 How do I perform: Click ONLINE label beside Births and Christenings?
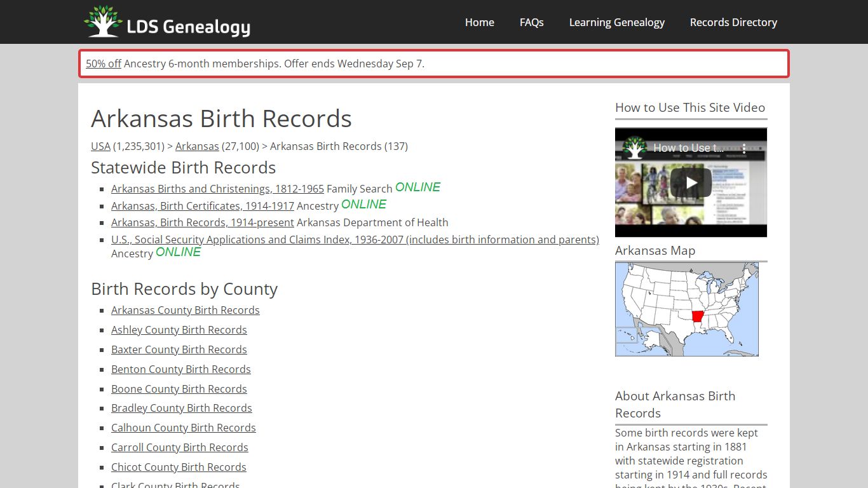pos(417,187)
